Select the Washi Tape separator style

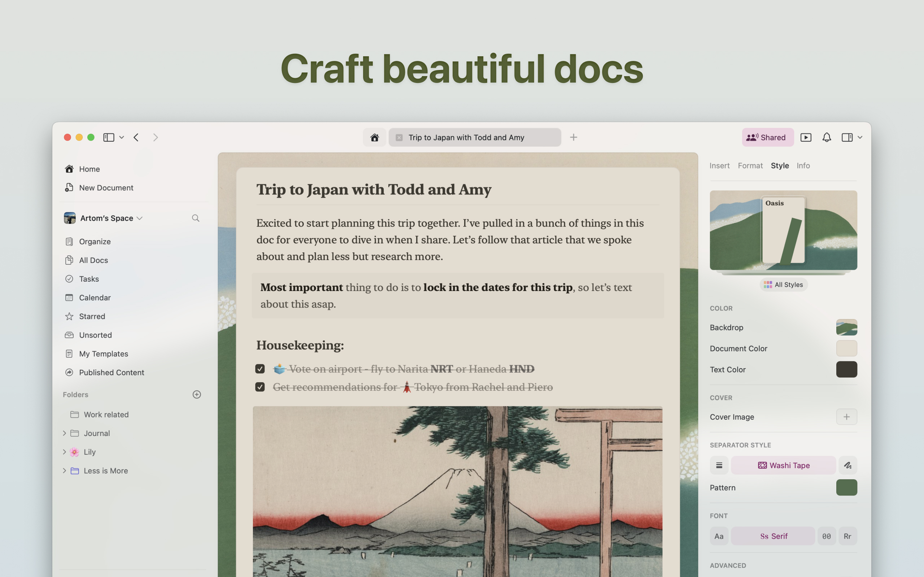pyautogui.click(x=784, y=465)
